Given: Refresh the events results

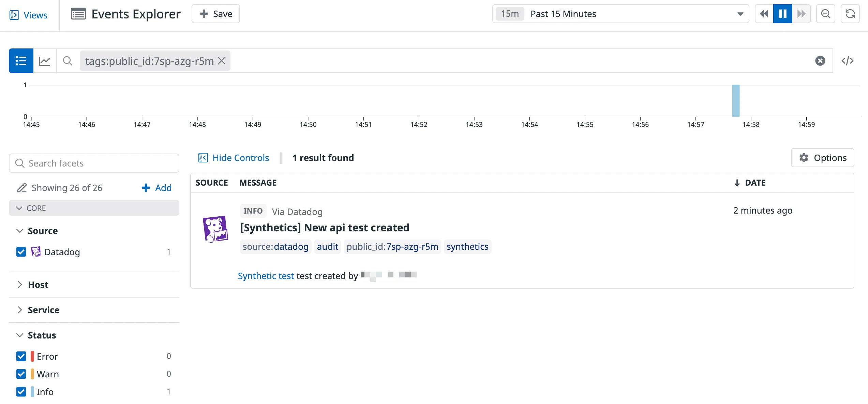Looking at the screenshot, I should pyautogui.click(x=850, y=14).
